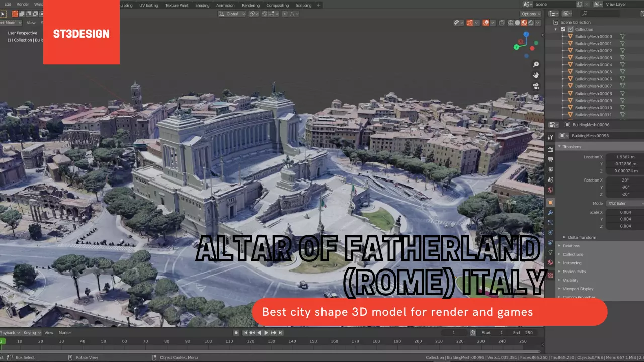The width and height of the screenshot is (644, 362).
Task: Click the Rotation Y value field
Action: coord(625,187)
